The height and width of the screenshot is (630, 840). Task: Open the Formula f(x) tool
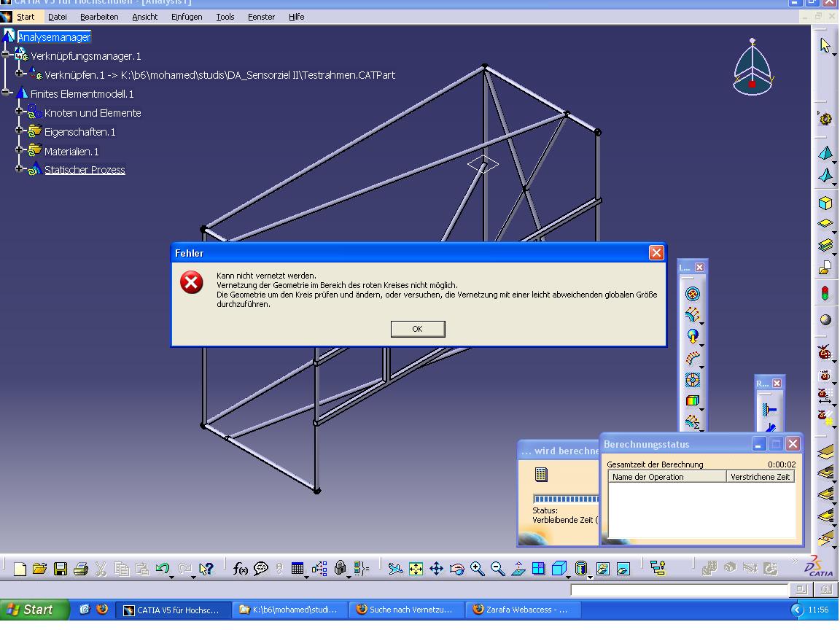[x=240, y=569]
